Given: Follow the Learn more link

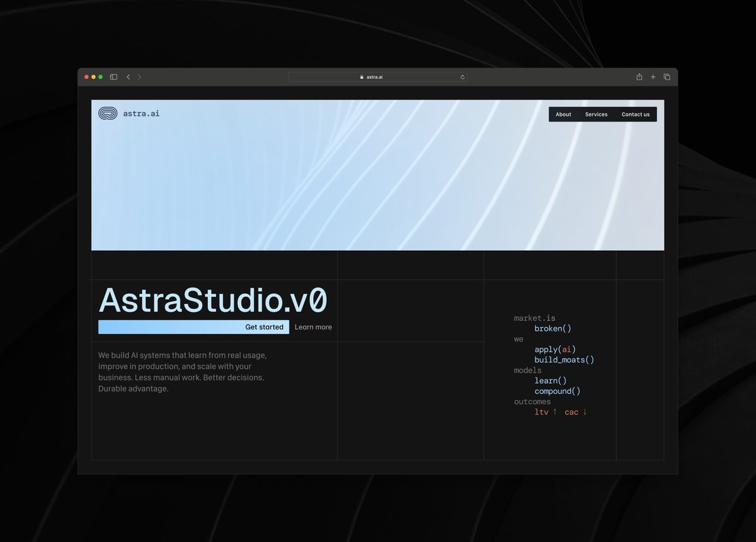Looking at the screenshot, I should click(x=313, y=327).
